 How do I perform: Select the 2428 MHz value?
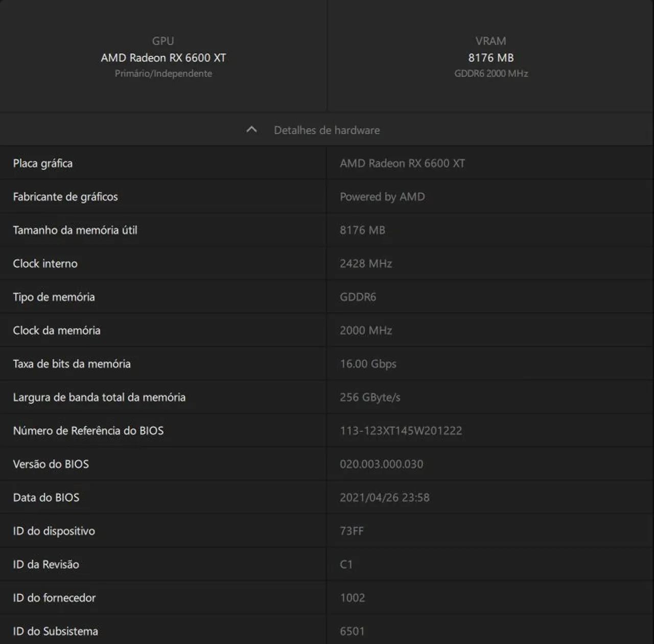[x=366, y=264]
